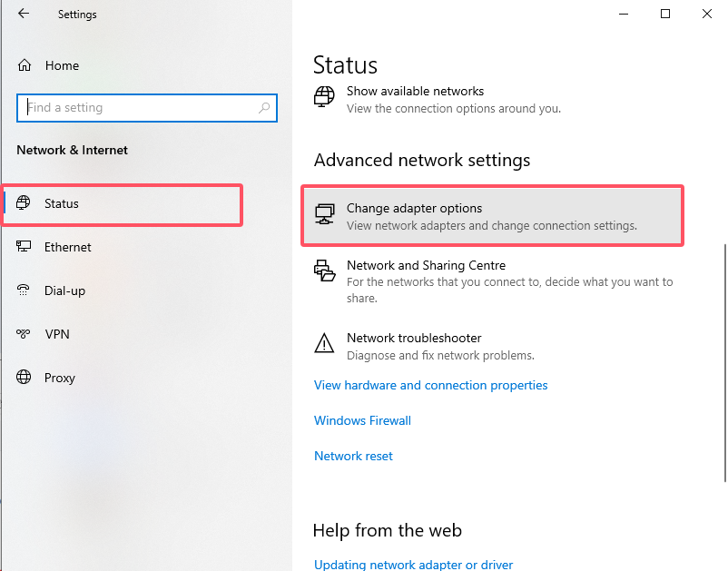The image size is (728, 571).
Task: Click the Network reset link
Action: (353, 456)
